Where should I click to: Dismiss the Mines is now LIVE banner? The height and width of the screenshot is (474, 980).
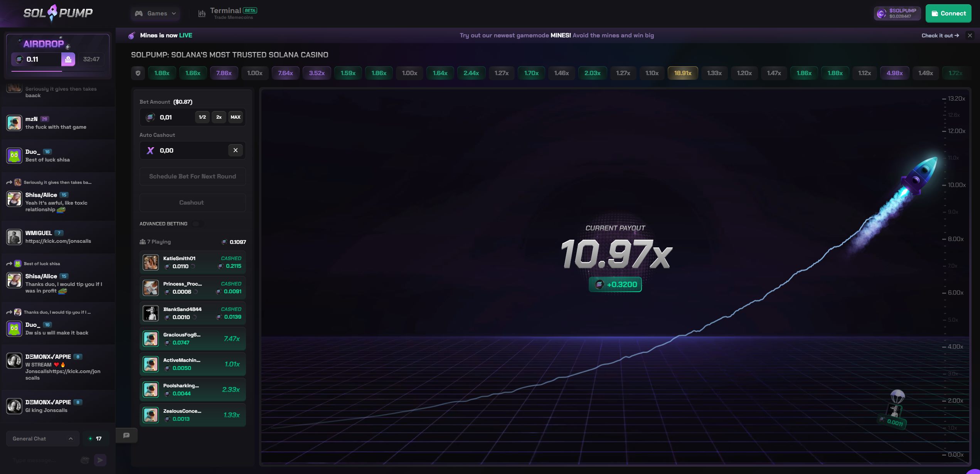coord(970,35)
